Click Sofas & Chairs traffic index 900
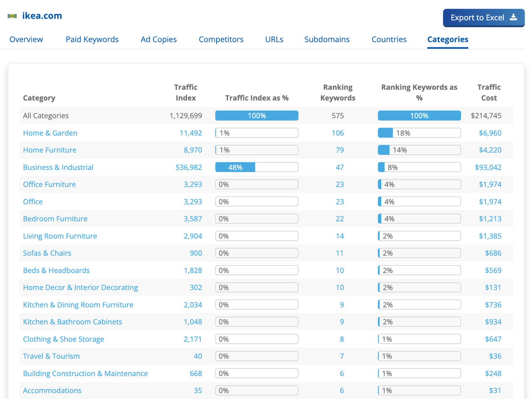This screenshot has width=532, height=399. click(x=196, y=253)
